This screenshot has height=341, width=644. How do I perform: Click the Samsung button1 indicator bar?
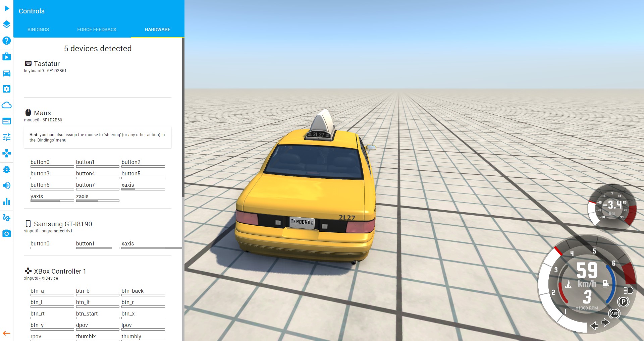[98, 248]
